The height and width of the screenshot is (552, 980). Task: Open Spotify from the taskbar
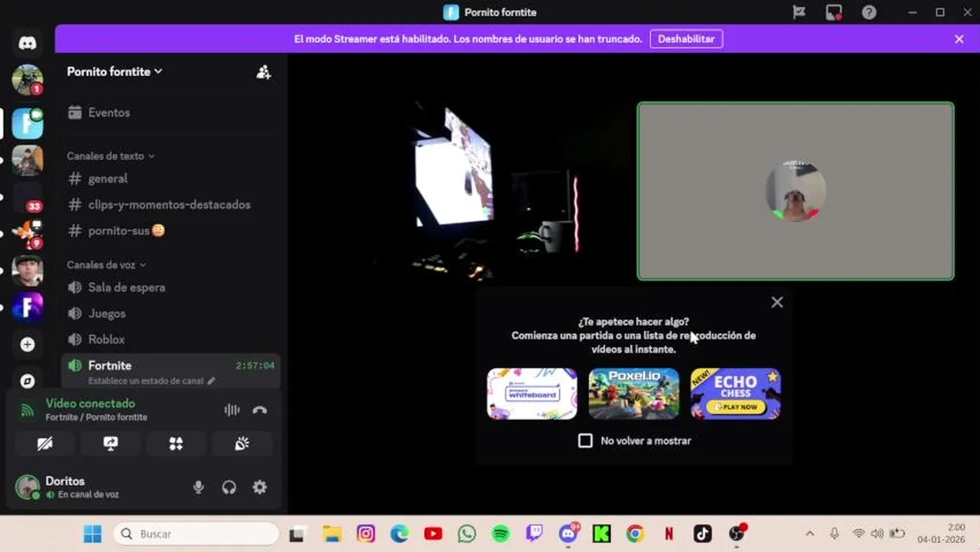tap(501, 534)
